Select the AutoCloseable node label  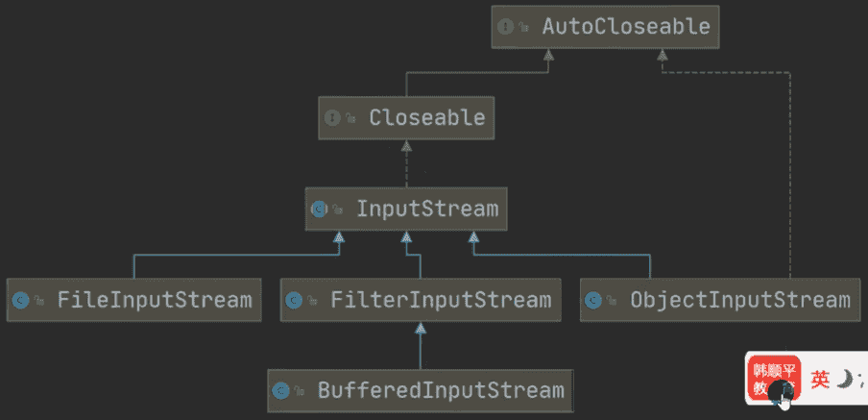click(625, 27)
